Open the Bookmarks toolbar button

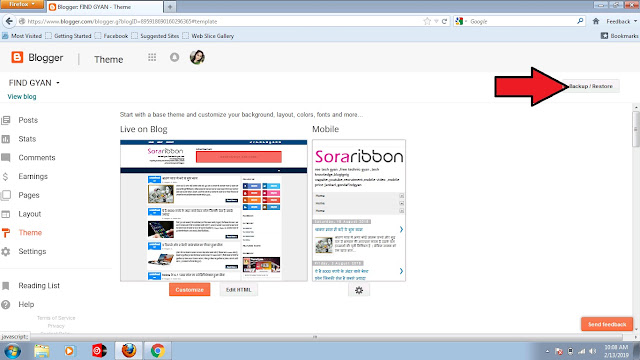pyautogui.click(x=620, y=36)
